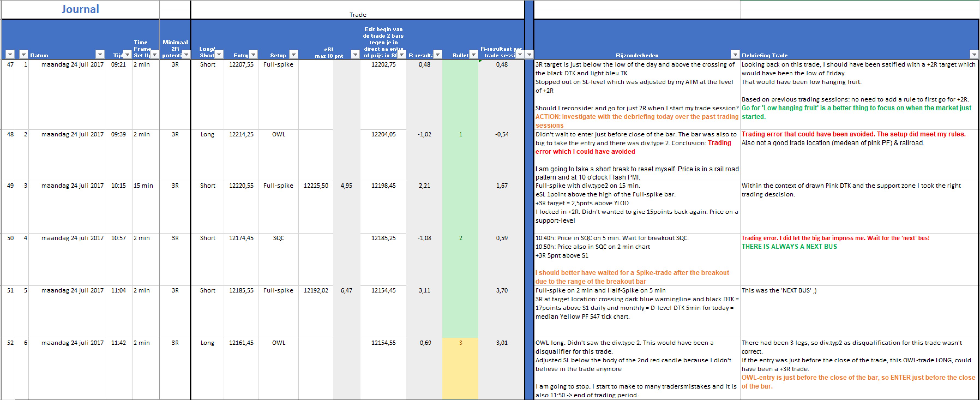
Task: Open the Time Frame Set Up filter dropdown
Action: pyautogui.click(x=154, y=54)
